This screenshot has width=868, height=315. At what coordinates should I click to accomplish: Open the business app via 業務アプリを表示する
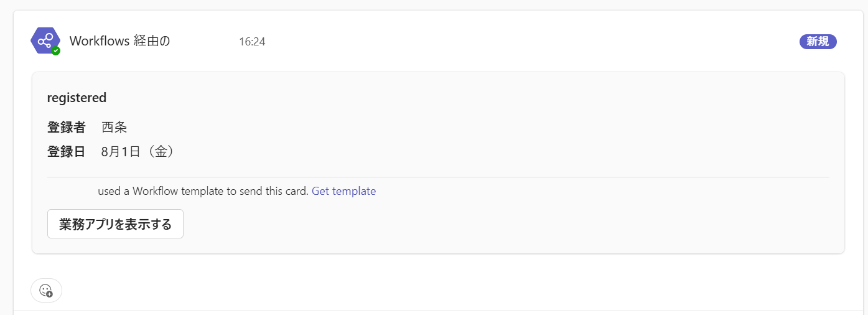point(115,224)
